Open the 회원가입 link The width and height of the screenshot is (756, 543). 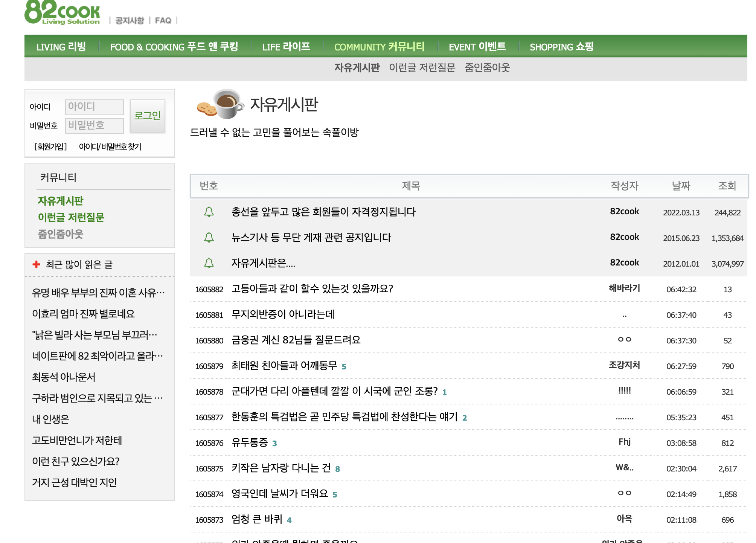click(x=50, y=146)
